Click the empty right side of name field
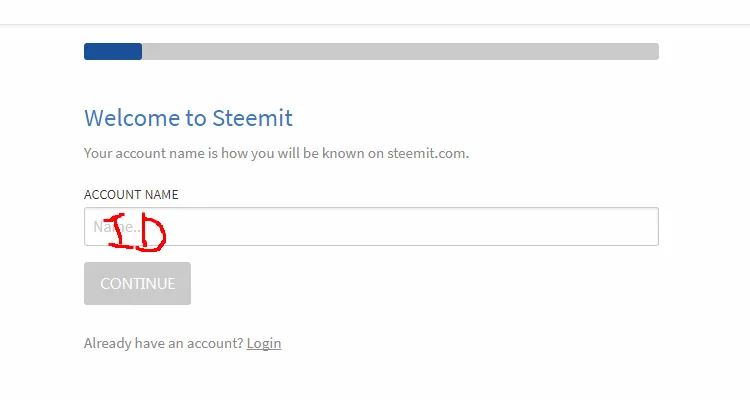This screenshot has width=750, height=400. click(x=560, y=227)
